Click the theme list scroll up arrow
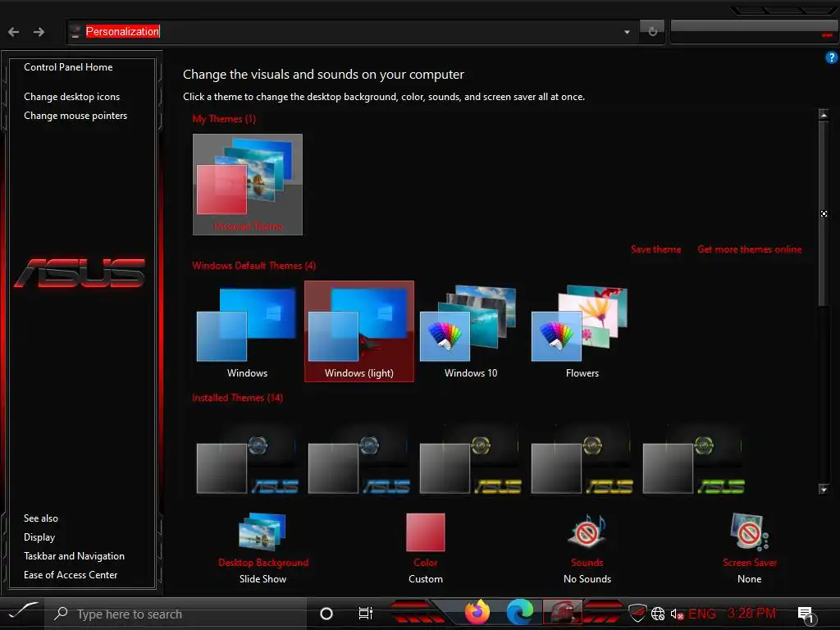The width and height of the screenshot is (840, 630). (824, 114)
